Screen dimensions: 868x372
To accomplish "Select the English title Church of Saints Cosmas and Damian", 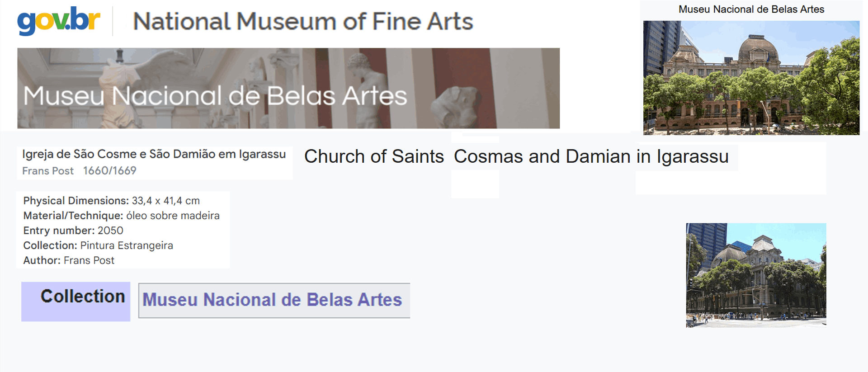I will (516, 156).
